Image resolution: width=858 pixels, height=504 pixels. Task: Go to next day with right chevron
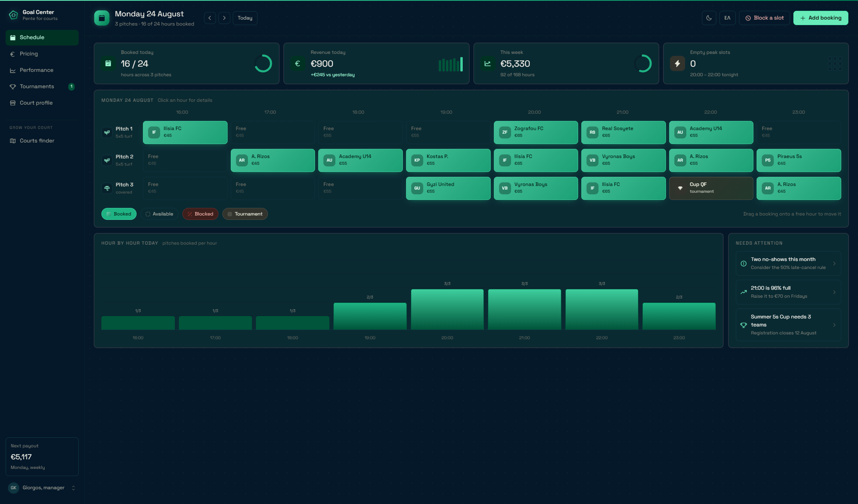(x=224, y=18)
